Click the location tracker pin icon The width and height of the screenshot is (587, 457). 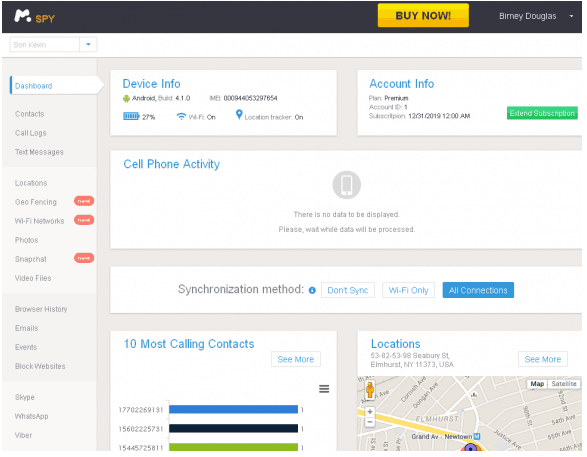pyautogui.click(x=239, y=115)
